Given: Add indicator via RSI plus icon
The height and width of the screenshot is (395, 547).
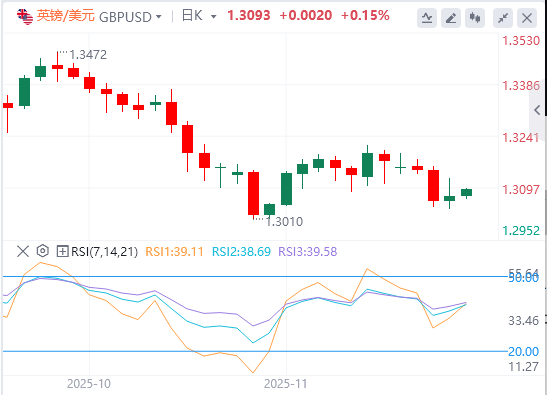Looking at the screenshot, I should pyautogui.click(x=62, y=251).
